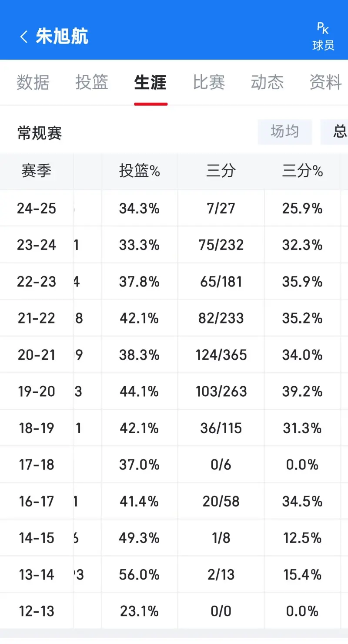The width and height of the screenshot is (348, 644).
Task: Open the 12-13 season row
Action: [35, 611]
